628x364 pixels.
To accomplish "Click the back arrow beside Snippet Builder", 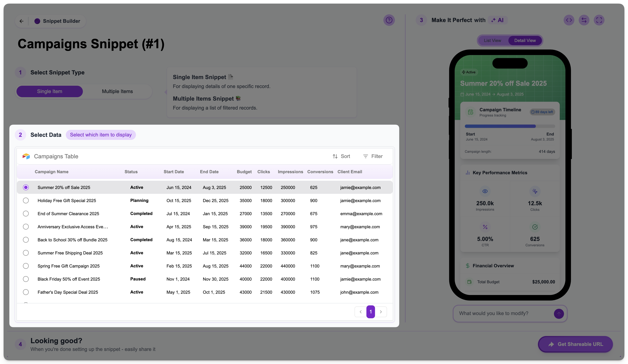I will 22,21.
